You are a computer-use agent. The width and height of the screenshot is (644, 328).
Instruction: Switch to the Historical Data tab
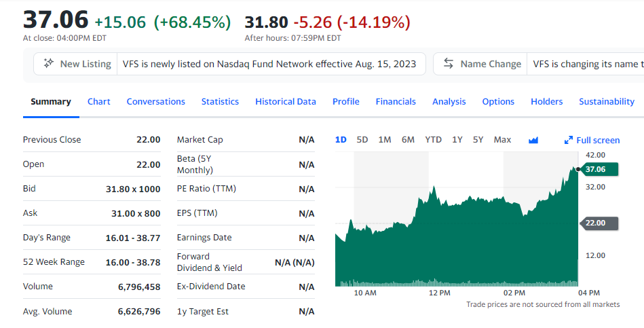(x=285, y=101)
